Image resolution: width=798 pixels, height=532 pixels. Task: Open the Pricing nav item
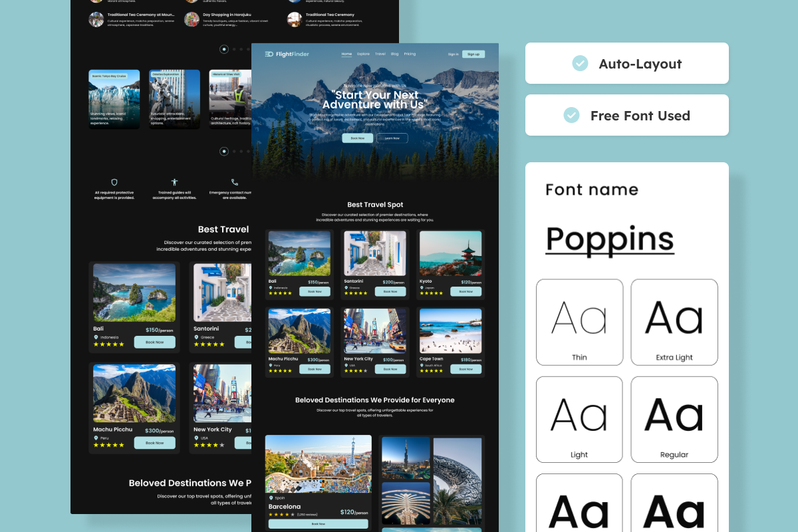pos(410,54)
